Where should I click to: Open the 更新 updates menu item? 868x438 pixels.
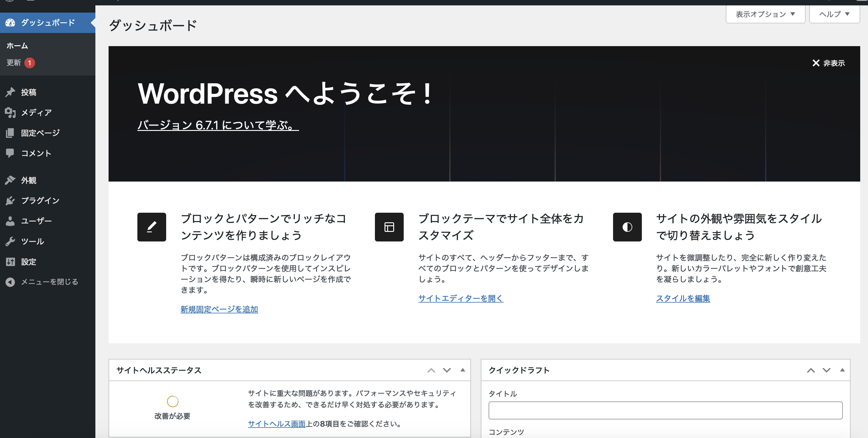tap(14, 63)
